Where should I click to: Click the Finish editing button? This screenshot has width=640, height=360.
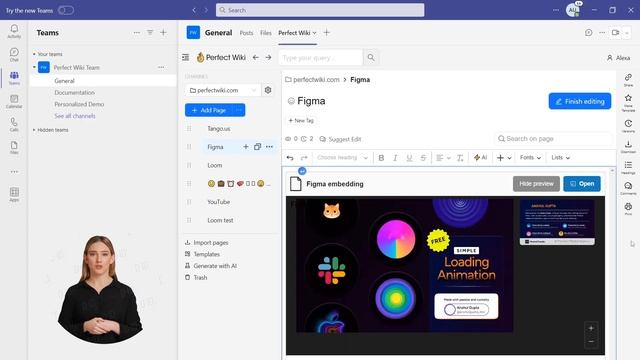580,101
